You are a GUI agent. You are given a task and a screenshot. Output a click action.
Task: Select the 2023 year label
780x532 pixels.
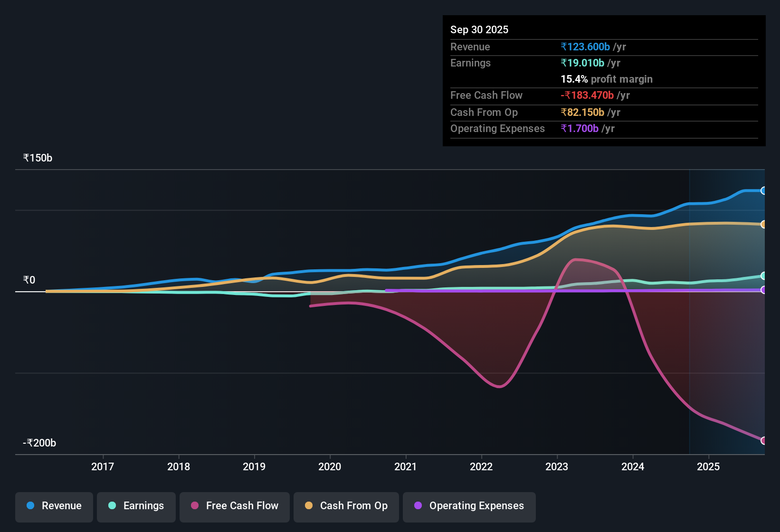point(557,466)
